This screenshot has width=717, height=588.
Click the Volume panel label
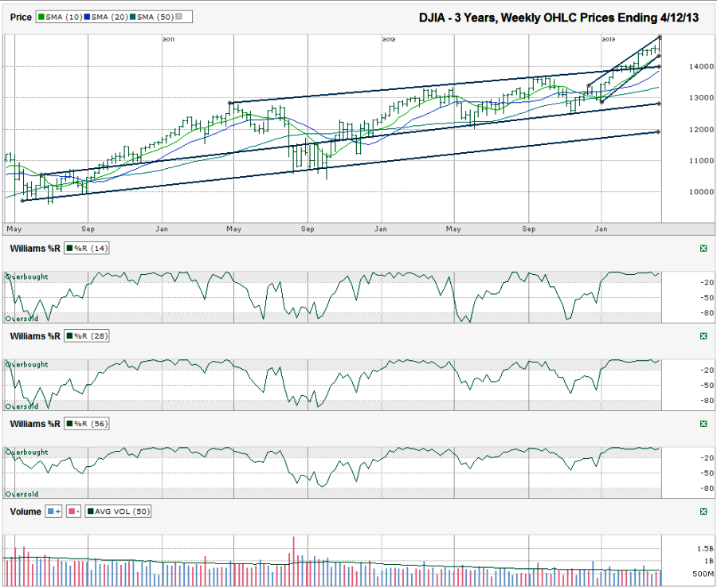point(25,512)
